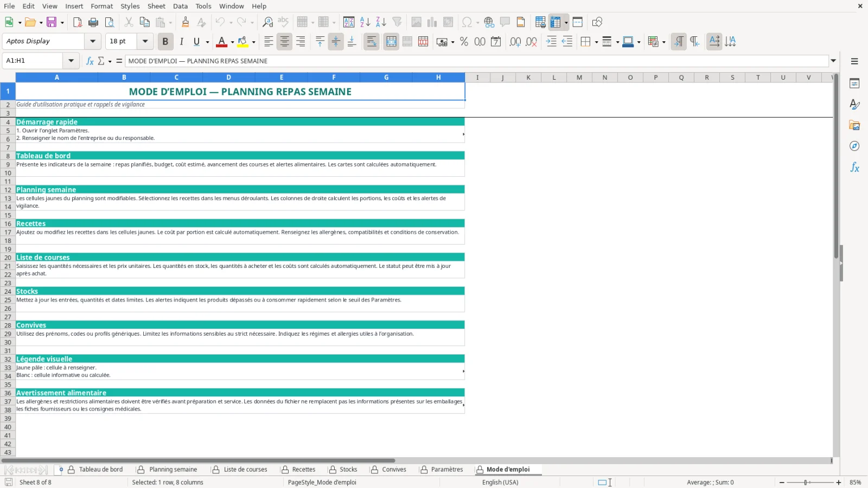Screen dimensions: 868x488
Task: Open sidebar Properties panel
Action: point(854,84)
